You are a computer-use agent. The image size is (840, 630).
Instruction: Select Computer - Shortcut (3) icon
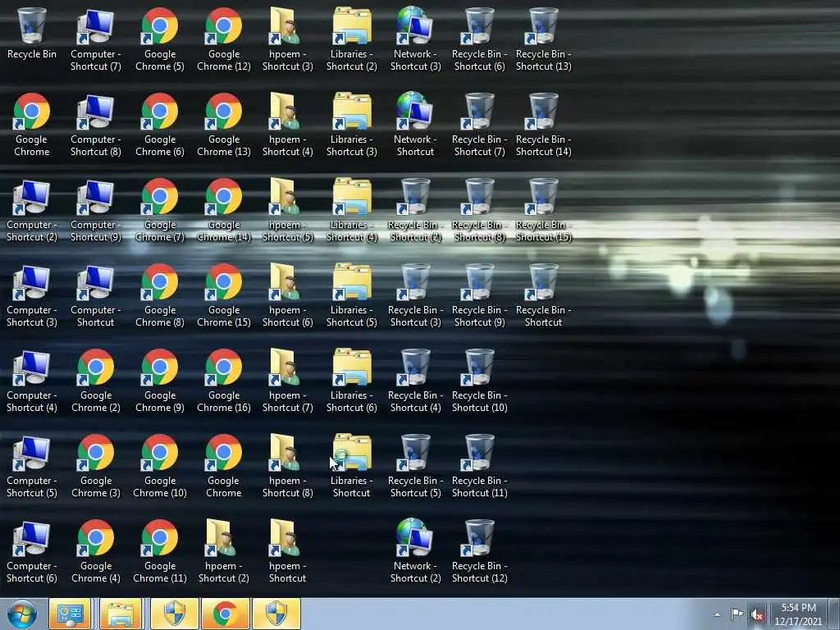coord(32,295)
